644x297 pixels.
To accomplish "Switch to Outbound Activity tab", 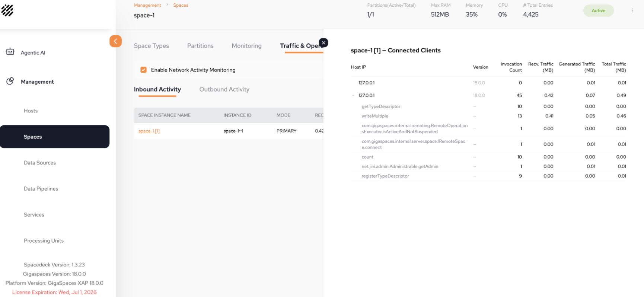I will click(224, 89).
